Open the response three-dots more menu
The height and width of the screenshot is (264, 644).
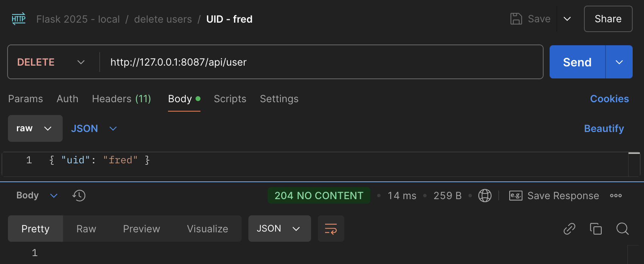point(616,195)
